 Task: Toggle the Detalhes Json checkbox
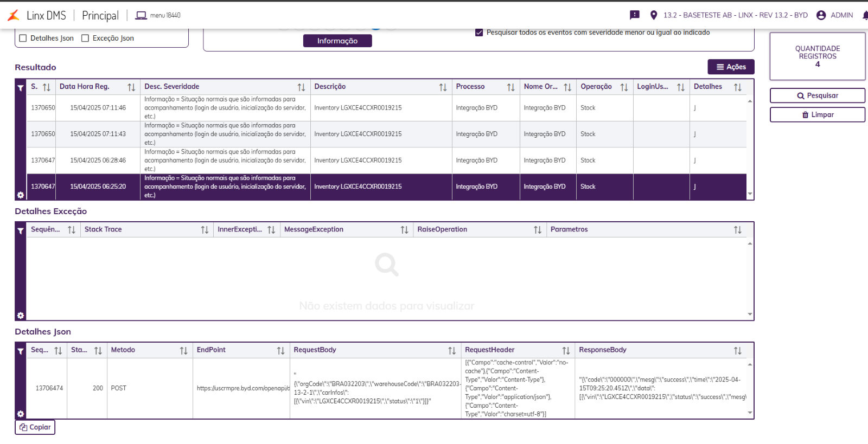(x=23, y=38)
